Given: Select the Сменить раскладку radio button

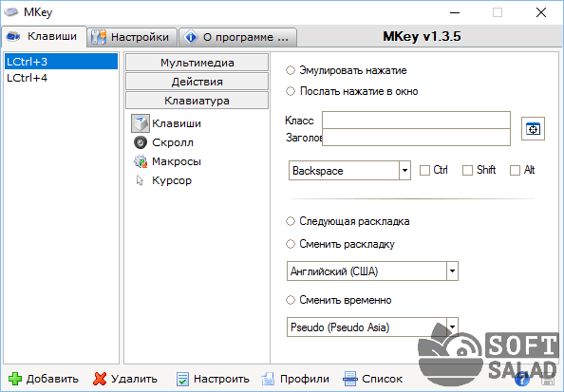Looking at the screenshot, I should (x=291, y=244).
